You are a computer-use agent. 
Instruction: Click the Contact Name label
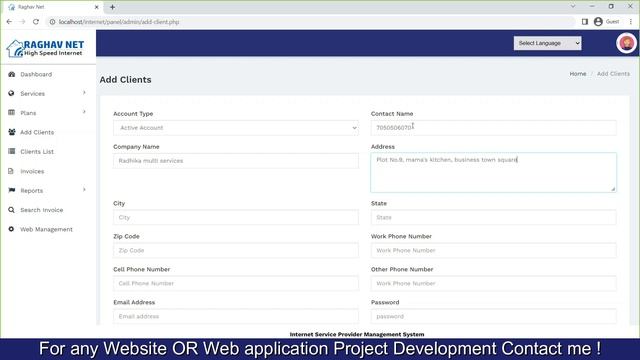[x=392, y=113]
